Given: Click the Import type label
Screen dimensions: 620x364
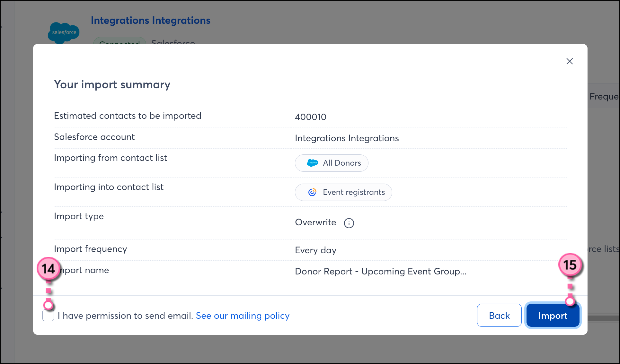Looking at the screenshot, I should click(79, 217).
